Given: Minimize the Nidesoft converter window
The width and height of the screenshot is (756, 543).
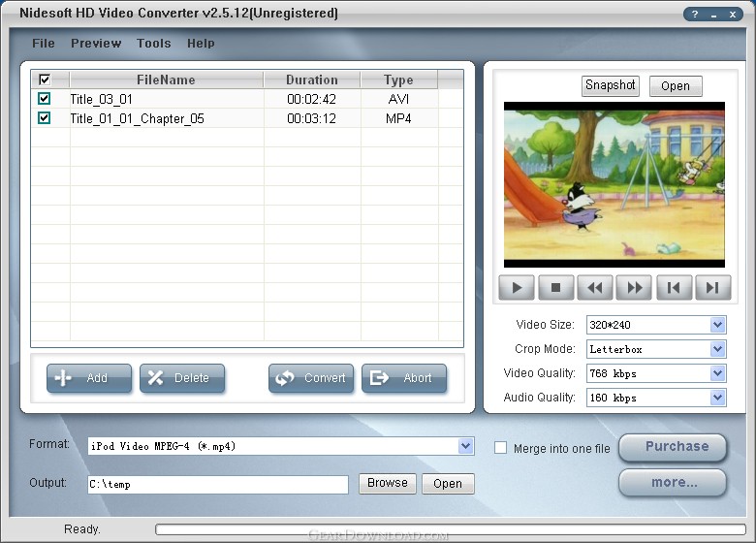Looking at the screenshot, I should tap(713, 14).
